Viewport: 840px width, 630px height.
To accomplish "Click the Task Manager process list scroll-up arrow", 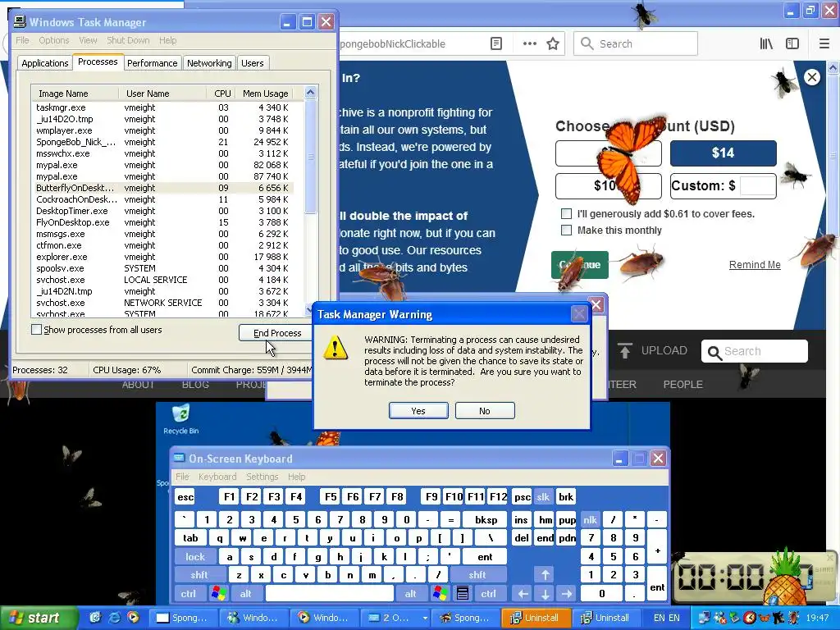I will tap(310, 93).
